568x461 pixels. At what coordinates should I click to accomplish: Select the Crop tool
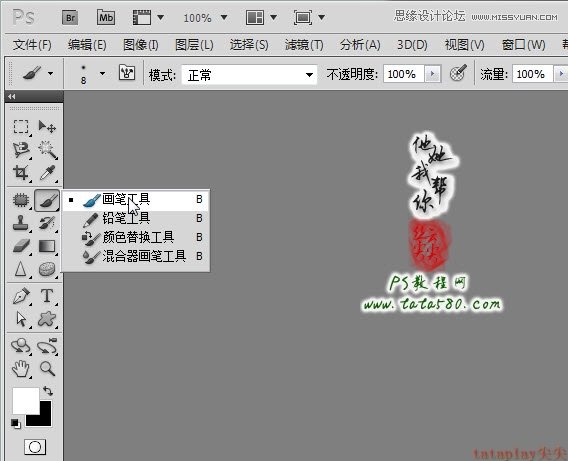click(x=21, y=173)
